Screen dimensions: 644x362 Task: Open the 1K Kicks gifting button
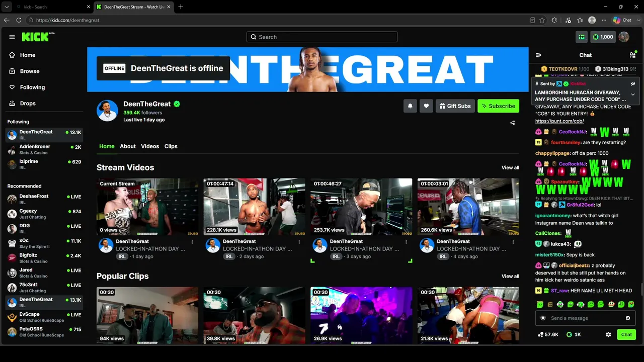tap(574, 334)
